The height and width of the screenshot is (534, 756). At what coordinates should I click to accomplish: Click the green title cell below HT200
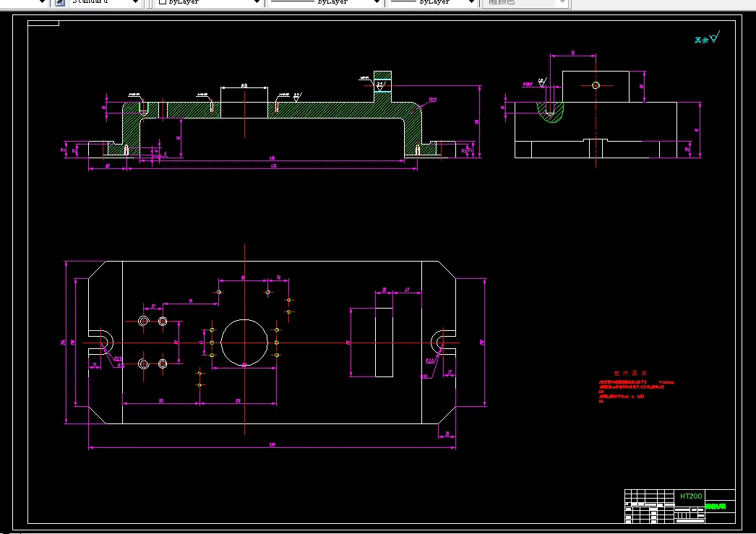[719, 506]
